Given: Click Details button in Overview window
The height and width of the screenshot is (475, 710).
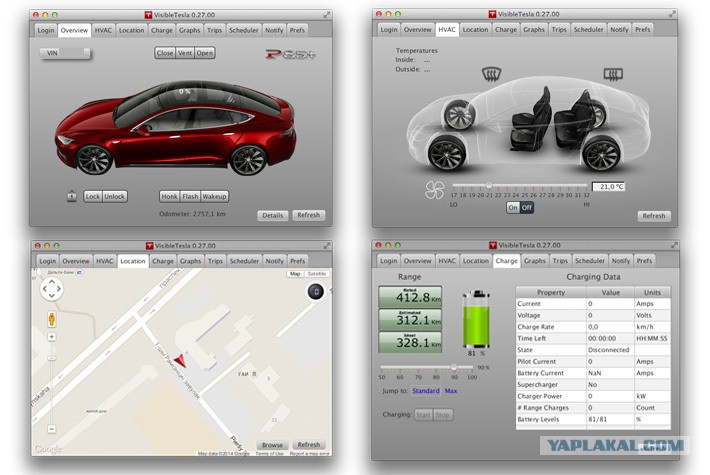Looking at the screenshot, I should (273, 216).
